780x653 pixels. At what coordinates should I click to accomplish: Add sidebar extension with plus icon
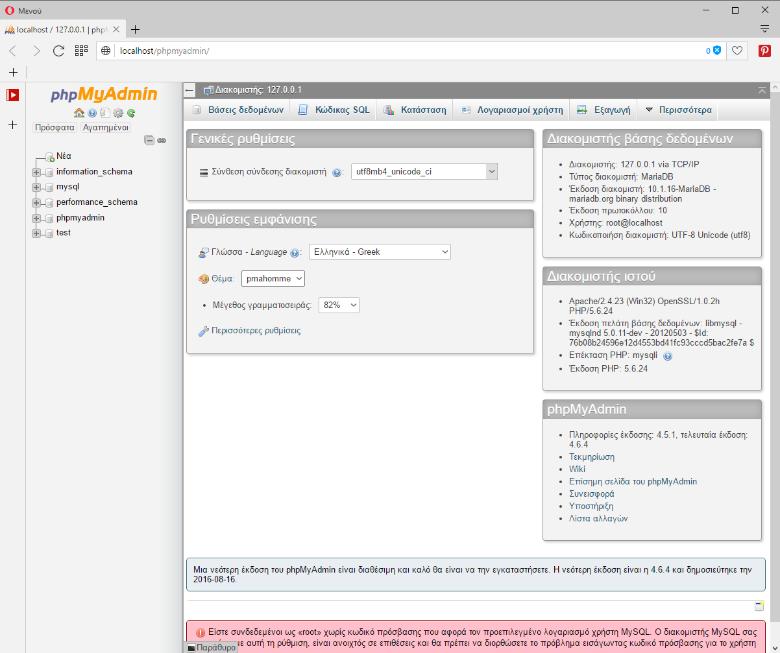pos(12,124)
